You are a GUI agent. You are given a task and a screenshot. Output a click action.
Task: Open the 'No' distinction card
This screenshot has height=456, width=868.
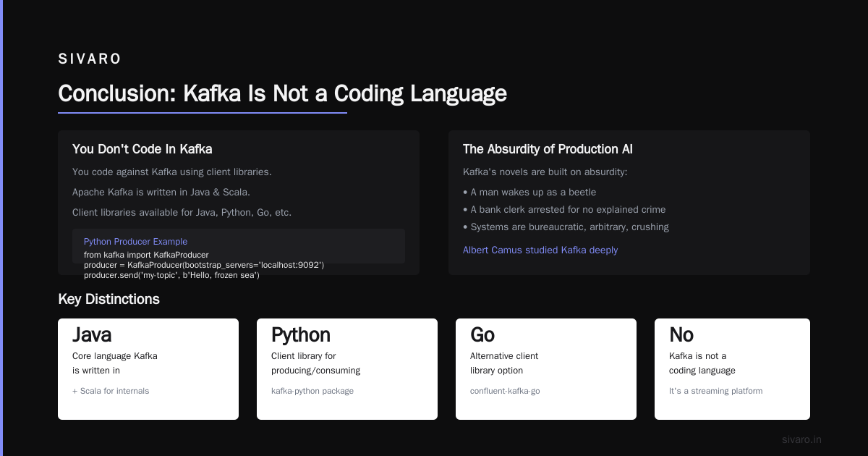coord(732,369)
